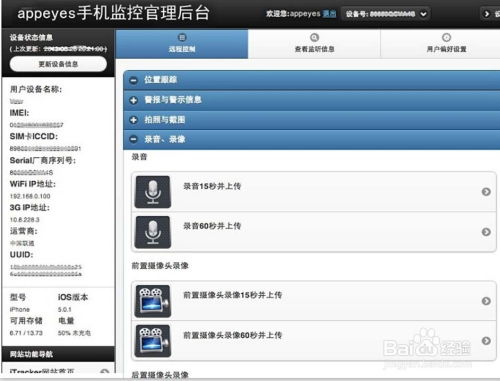The height and width of the screenshot is (381, 500).
Task: Select 前置摄像头录像60秒并上传 option
Action: [314, 341]
